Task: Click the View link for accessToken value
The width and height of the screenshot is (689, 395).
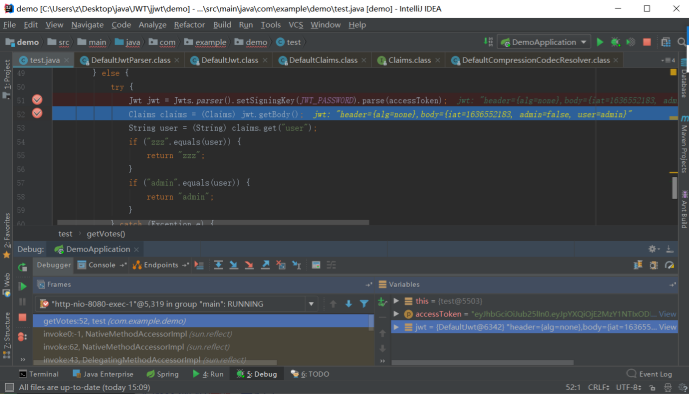Action: point(667,314)
